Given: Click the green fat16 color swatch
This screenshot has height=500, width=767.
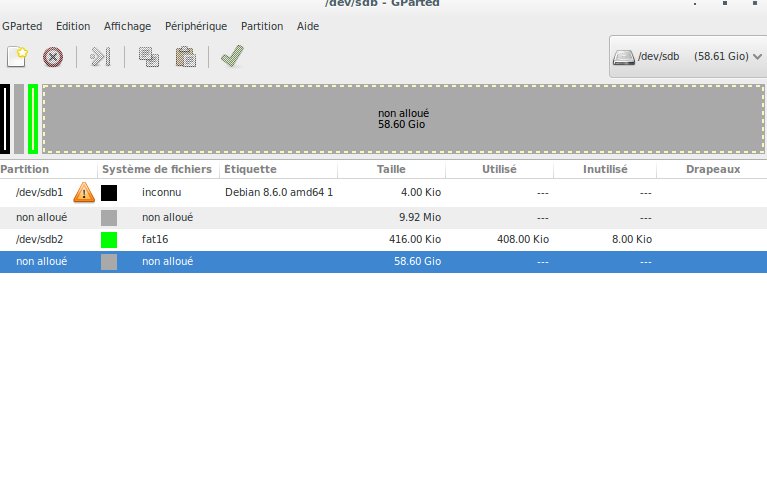Looking at the screenshot, I should [x=109, y=240].
